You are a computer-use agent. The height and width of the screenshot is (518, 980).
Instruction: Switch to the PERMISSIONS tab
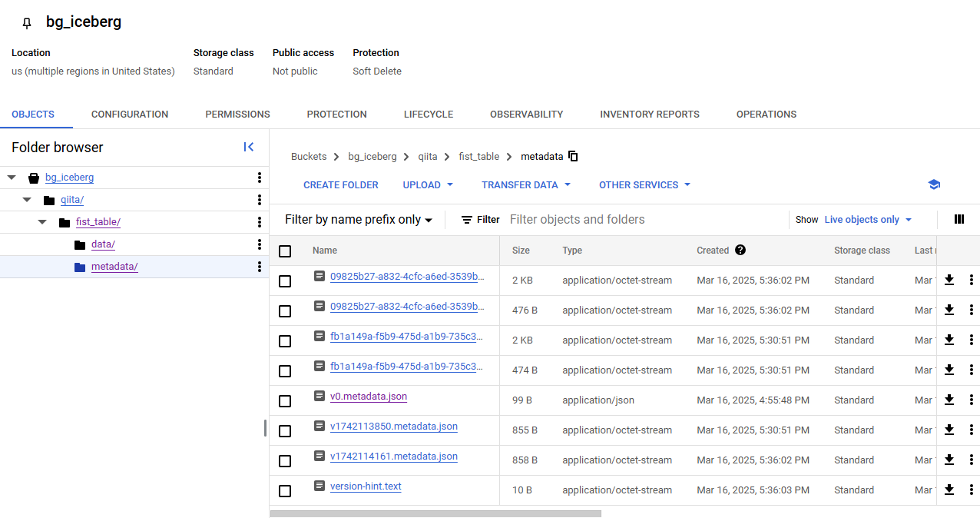(x=237, y=115)
